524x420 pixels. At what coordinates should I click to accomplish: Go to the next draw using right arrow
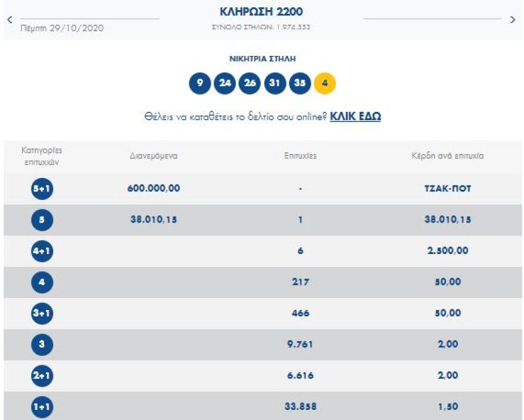coord(513,20)
